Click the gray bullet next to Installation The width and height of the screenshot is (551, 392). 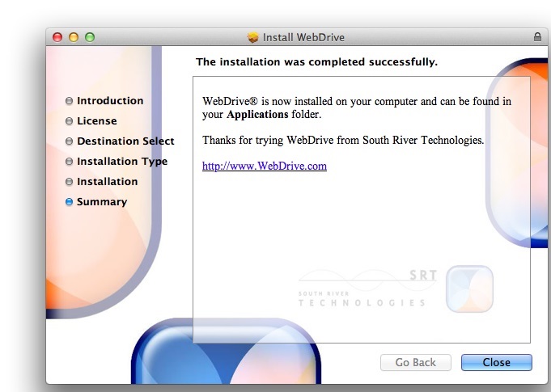(x=70, y=181)
